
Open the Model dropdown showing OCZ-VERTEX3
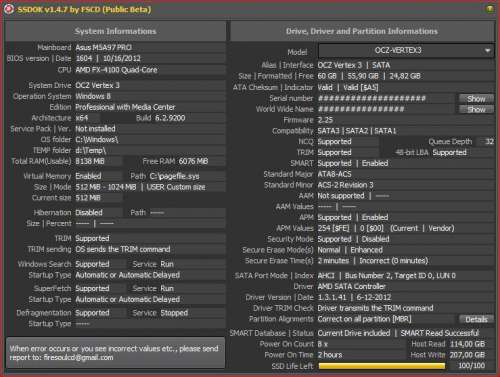[406, 51]
